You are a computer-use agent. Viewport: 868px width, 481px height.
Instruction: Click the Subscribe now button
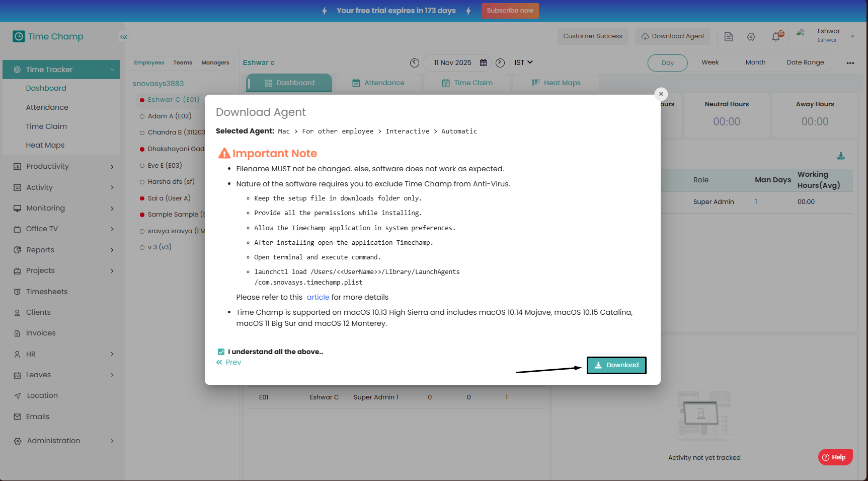click(x=510, y=11)
